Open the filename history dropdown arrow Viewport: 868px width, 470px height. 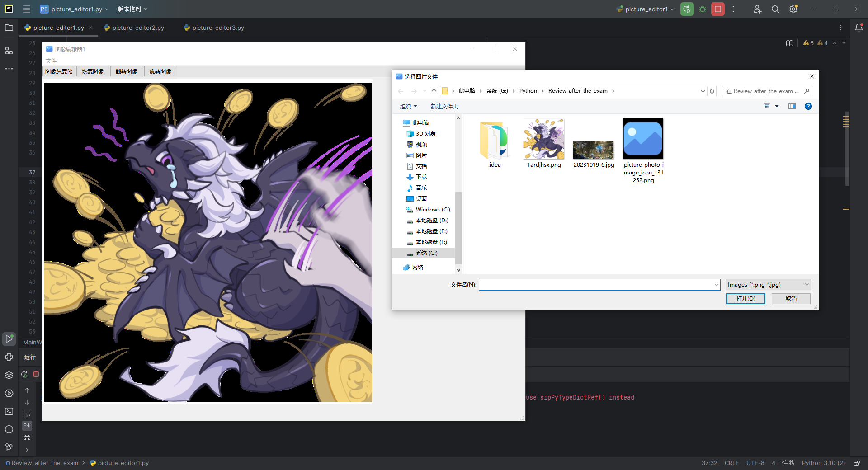(x=717, y=285)
